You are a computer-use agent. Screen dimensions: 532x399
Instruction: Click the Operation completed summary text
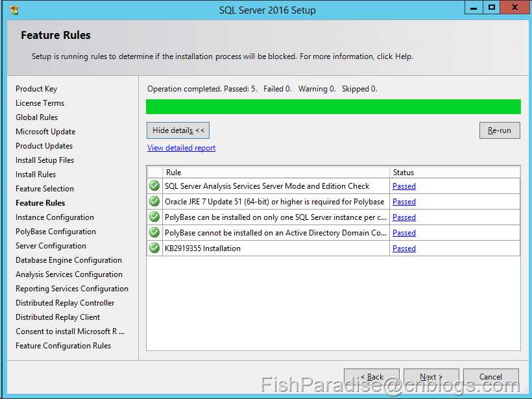pyautogui.click(x=262, y=89)
